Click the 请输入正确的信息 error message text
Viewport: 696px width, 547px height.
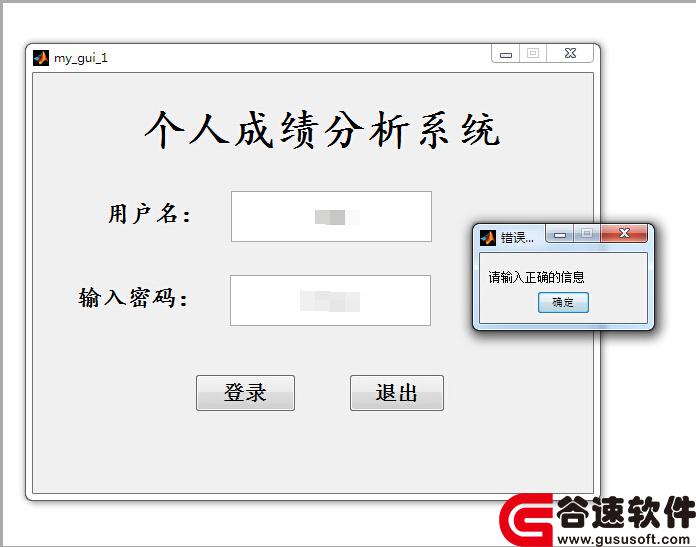coord(536,277)
